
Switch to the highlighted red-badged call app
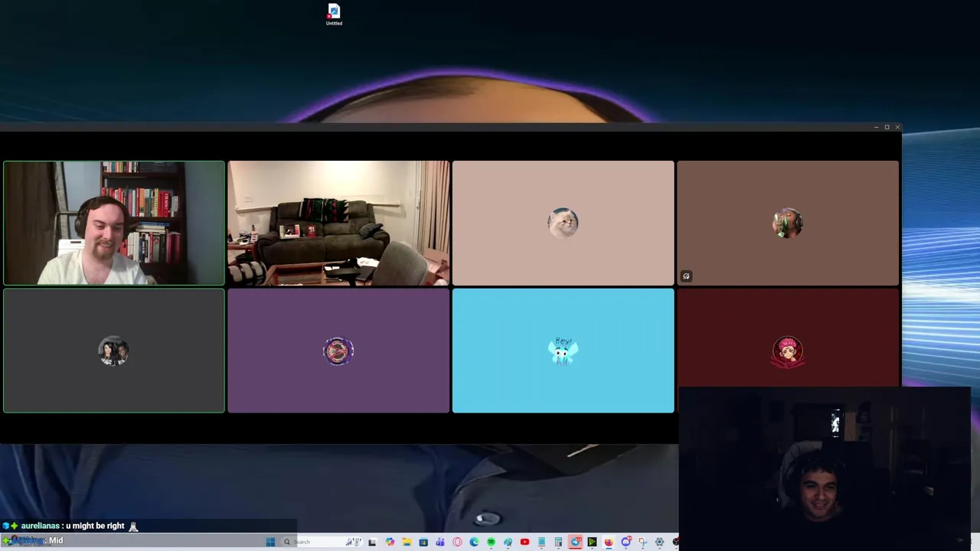coord(576,542)
